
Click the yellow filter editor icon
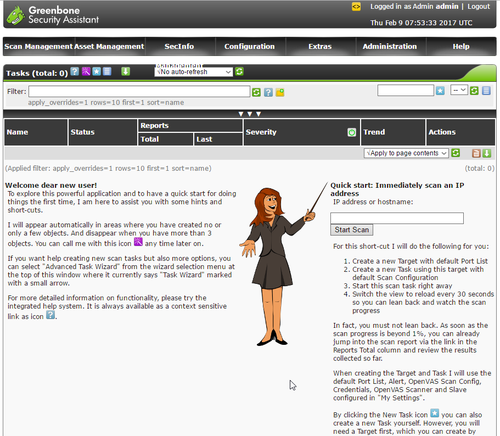[x=280, y=92]
